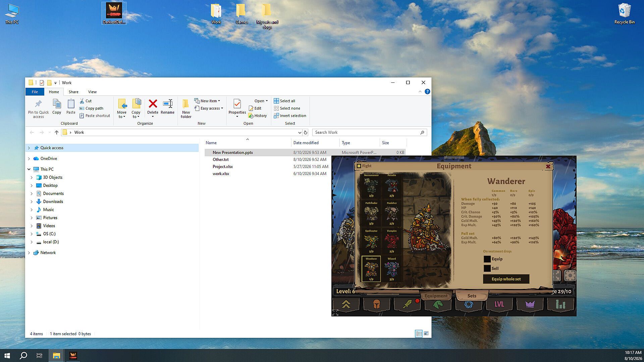This screenshot has height=362, width=644.
Task: Select the Paladin armor set
Action: click(391, 186)
